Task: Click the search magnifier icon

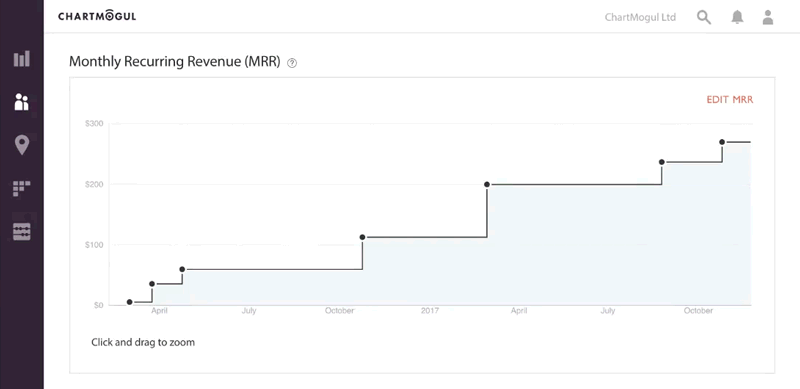Action: pyautogui.click(x=704, y=17)
